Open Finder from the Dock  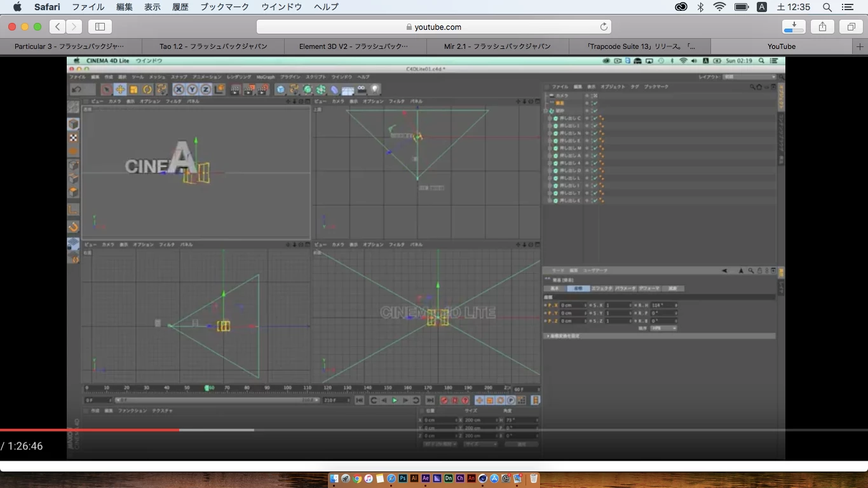[335, 478]
